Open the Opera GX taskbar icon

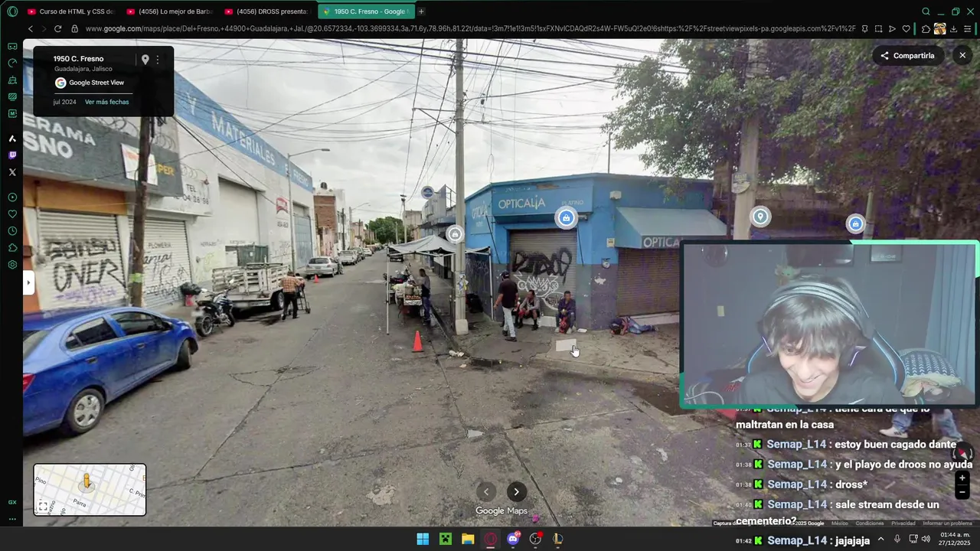pyautogui.click(x=490, y=539)
